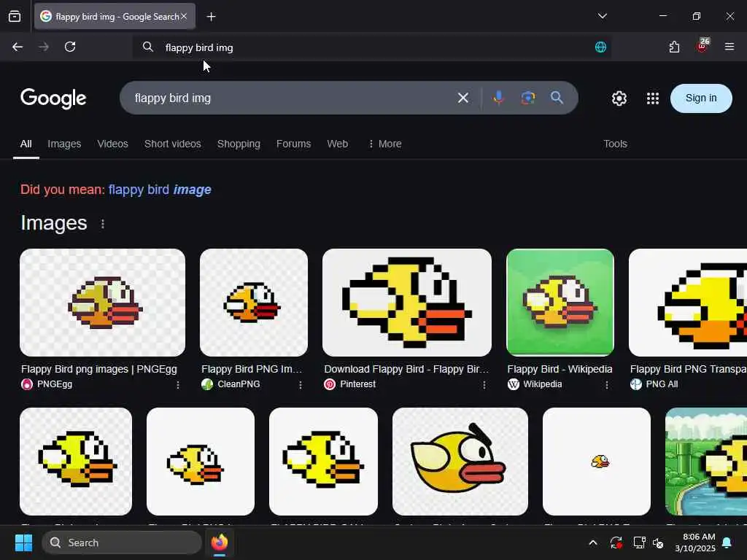The width and height of the screenshot is (747, 560).
Task: Open Wikipedia result three-dot menu
Action: pos(606,385)
